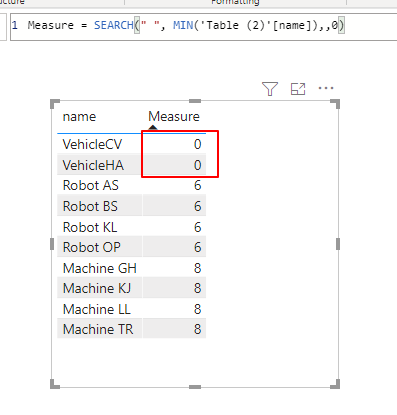Click Measure value for VehicleHA
Image resolution: width=397 pixels, height=415 pixels.
pyautogui.click(x=198, y=165)
